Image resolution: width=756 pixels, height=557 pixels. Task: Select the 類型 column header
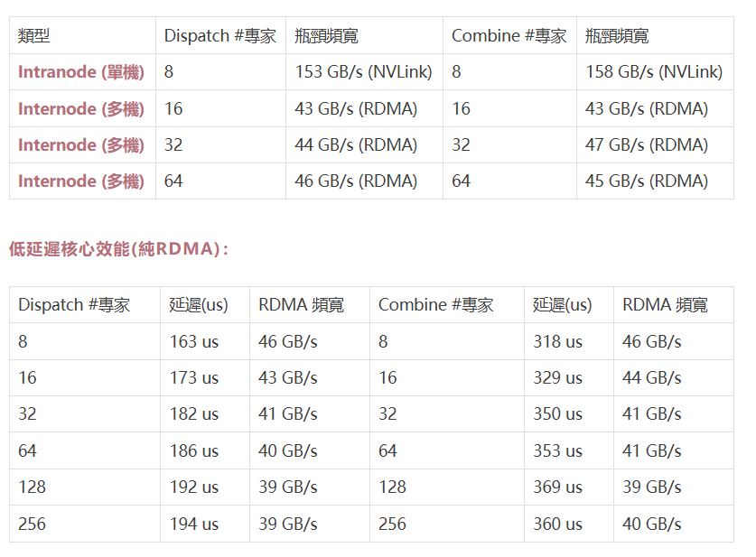(x=34, y=36)
